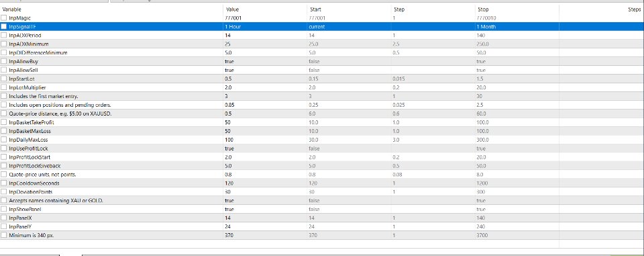Click InpDailyMaxLoss stop value 300.0
This screenshot has width=644, height=256.
pos(482,140)
